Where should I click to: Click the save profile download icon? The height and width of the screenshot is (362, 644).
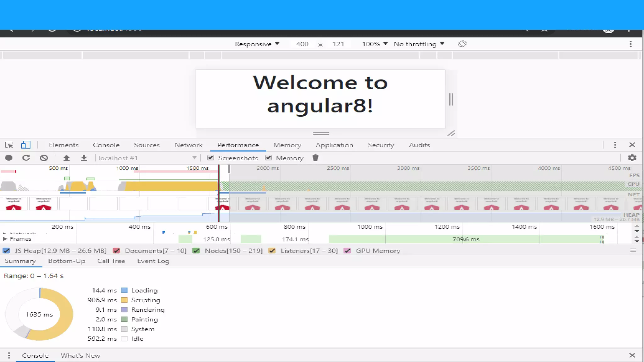[x=84, y=158]
